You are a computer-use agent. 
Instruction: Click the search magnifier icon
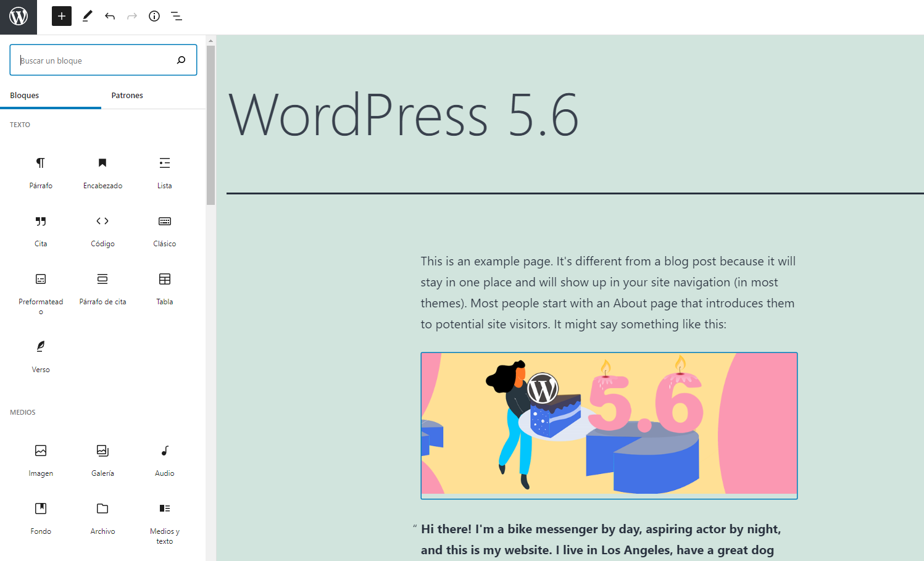[181, 60]
